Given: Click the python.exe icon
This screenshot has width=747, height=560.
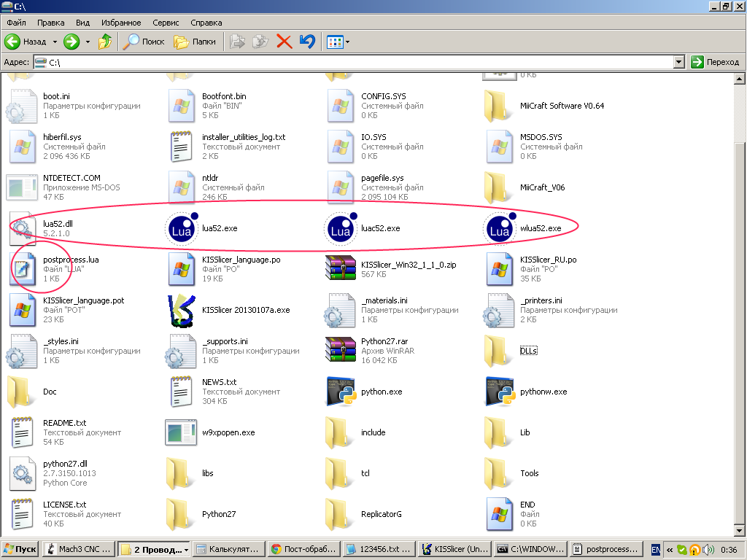Looking at the screenshot, I should point(340,392).
